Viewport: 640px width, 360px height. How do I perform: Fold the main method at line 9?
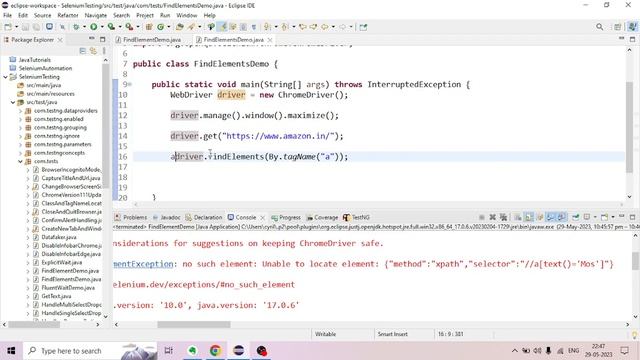point(130,84)
